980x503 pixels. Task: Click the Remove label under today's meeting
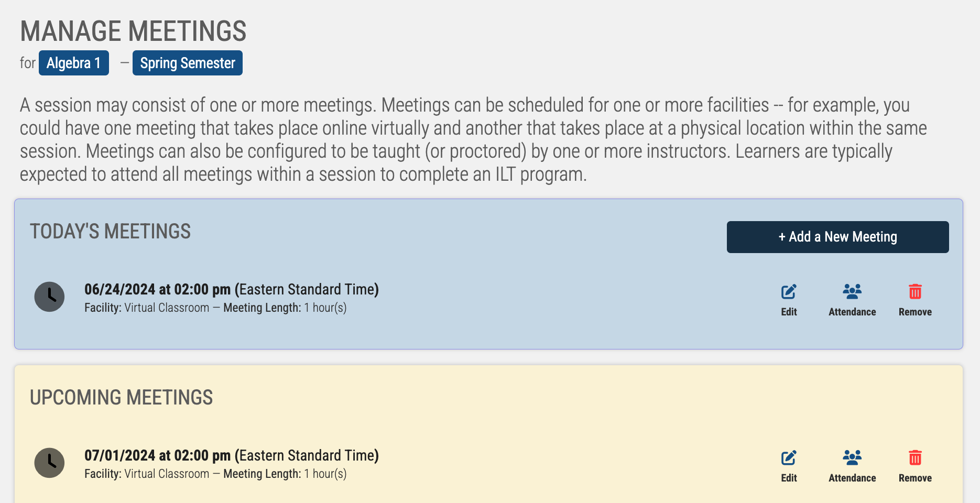click(915, 312)
